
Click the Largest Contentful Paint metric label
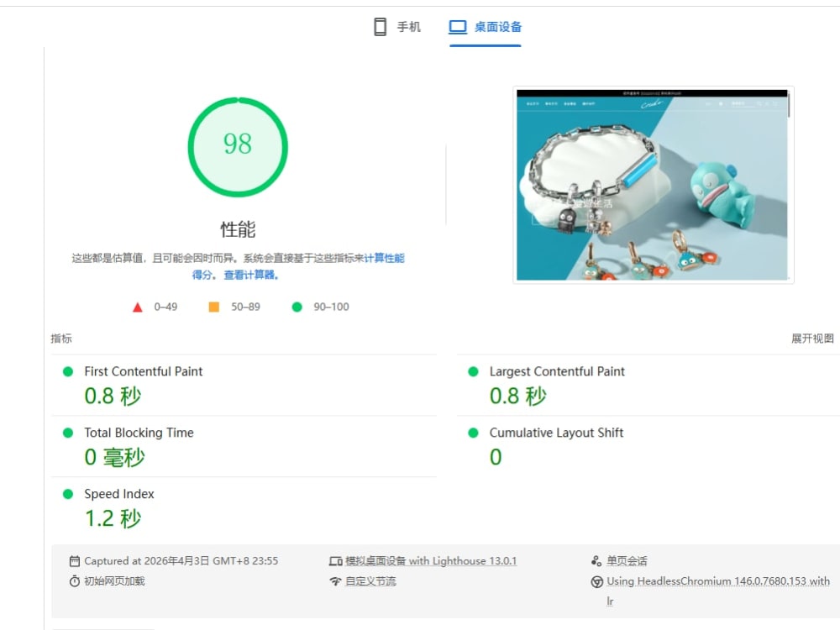click(557, 371)
